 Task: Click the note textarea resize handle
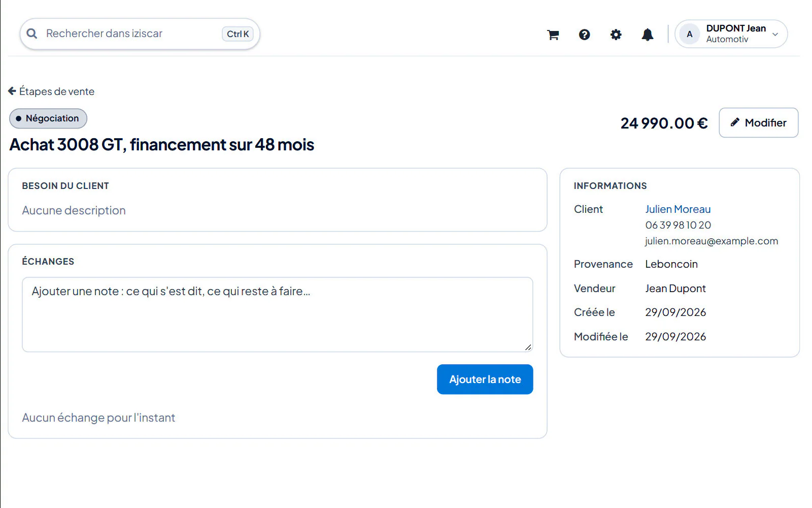[528, 347]
